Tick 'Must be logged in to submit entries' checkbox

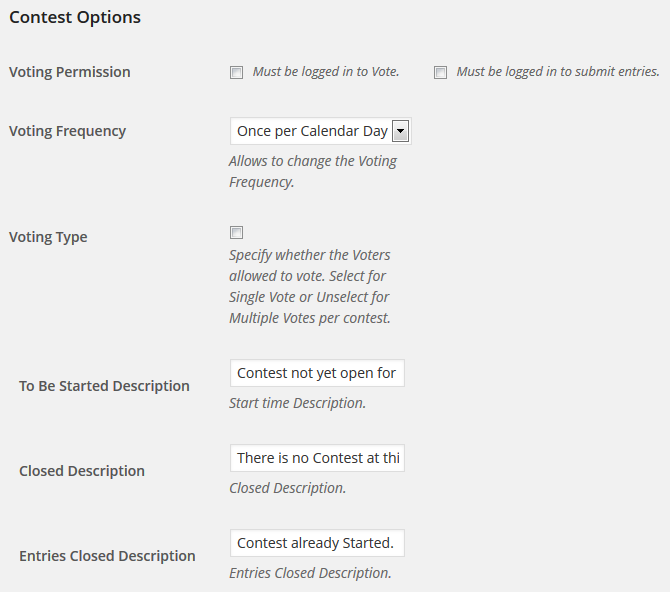440,72
